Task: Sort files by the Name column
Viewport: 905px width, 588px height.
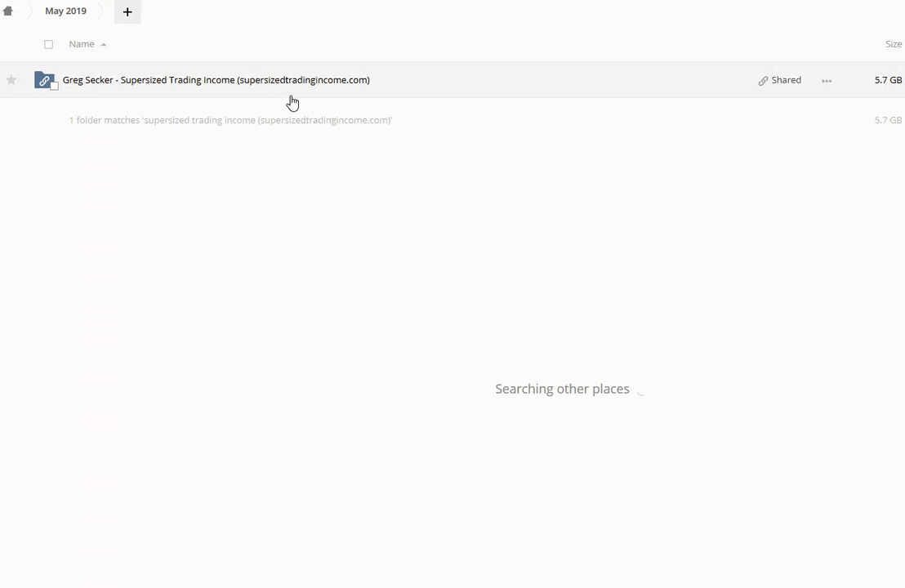Action: click(x=82, y=44)
